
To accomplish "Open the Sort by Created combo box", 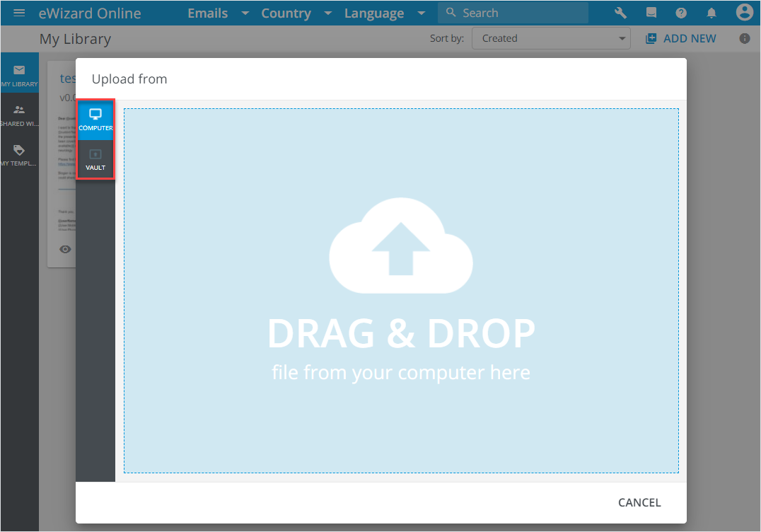I will point(551,39).
